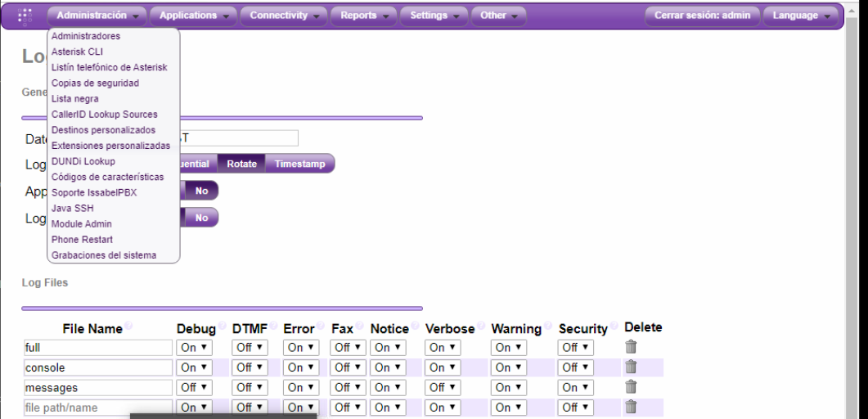Image resolution: width=868 pixels, height=419 pixels.
Task: Click the IssabelPBX dotted logo icon
Action: [x=25, y=16]
